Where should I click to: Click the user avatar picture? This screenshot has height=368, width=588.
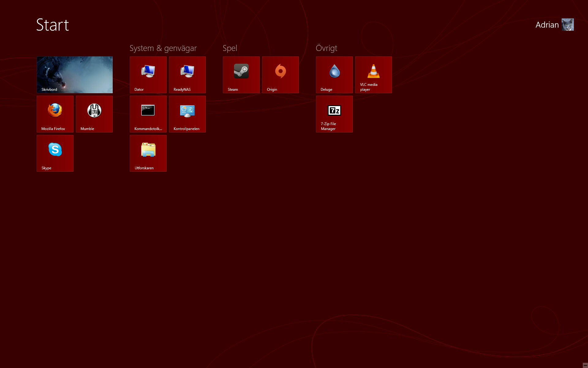567,25
